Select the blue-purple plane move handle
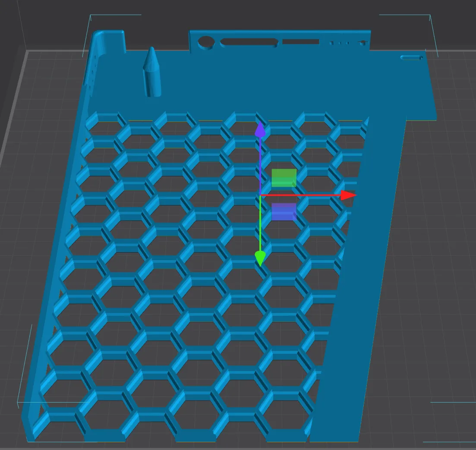 point(284,211)
